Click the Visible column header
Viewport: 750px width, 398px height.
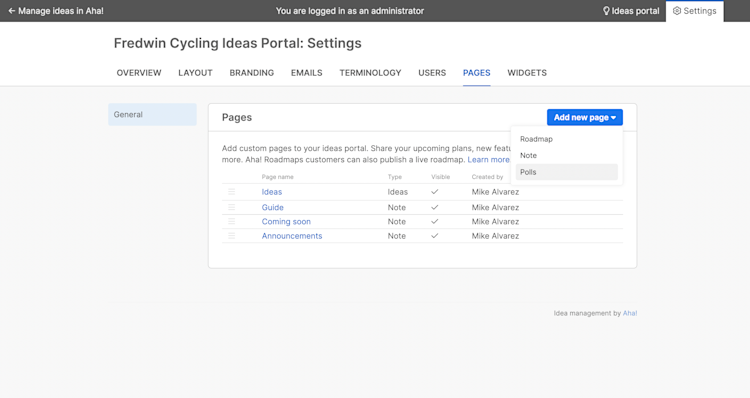(x=441, y=177)
